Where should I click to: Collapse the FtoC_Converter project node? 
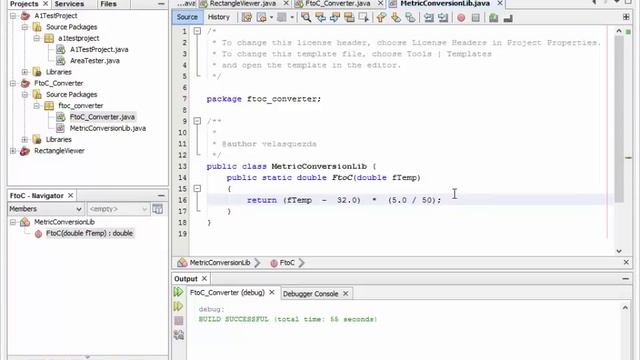coord(13,83)
